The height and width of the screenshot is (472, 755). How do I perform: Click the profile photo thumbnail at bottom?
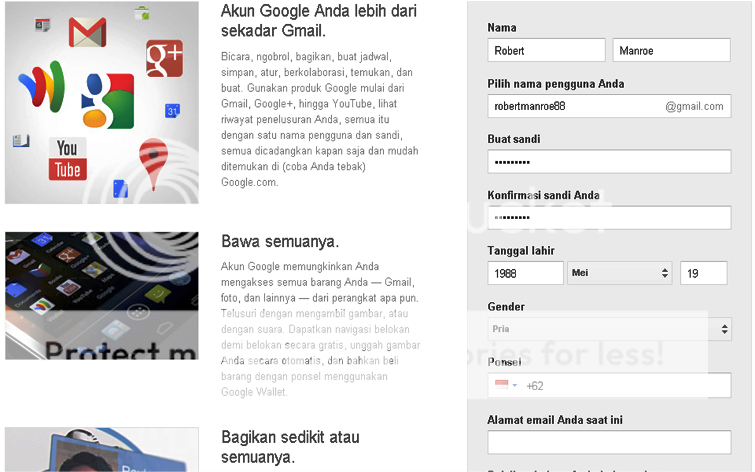tap(102, 449)
